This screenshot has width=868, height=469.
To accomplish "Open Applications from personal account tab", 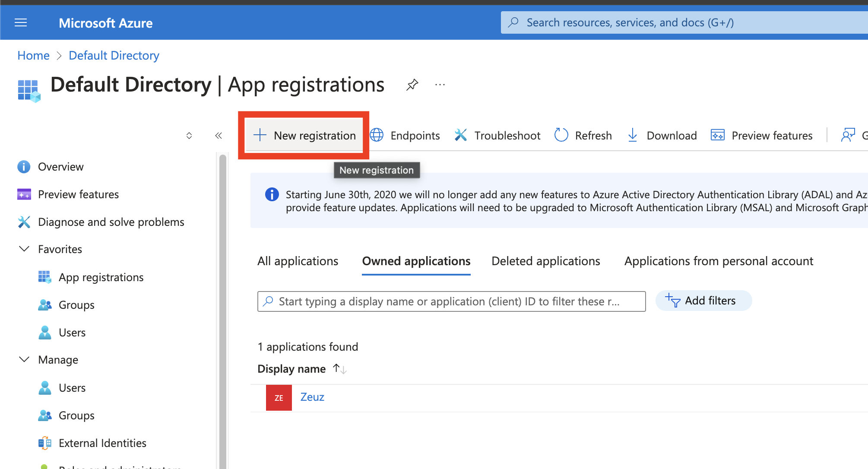I will tap(719, 261).
